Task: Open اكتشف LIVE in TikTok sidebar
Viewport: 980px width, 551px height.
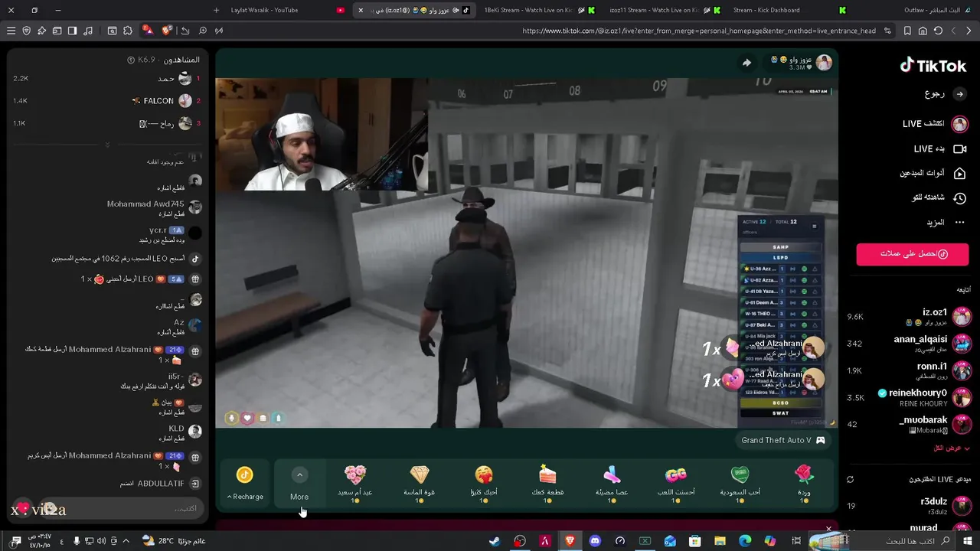Action: click(936, 124)
